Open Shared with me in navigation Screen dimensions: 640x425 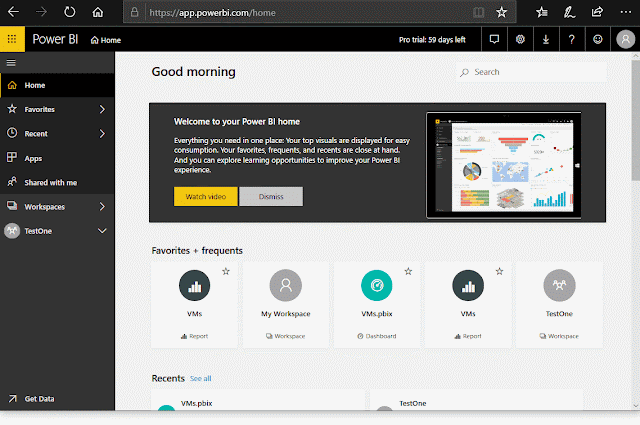[57, 182]
